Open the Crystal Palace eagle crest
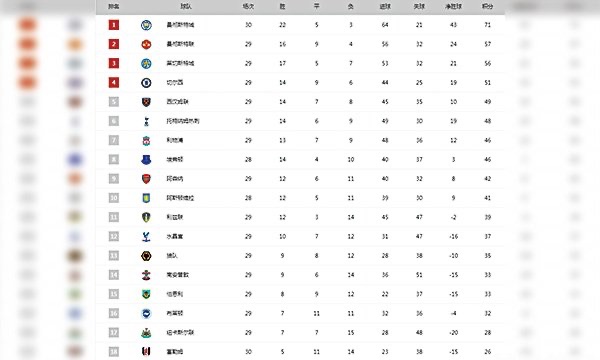The image size is (600, 360). pyautogui.click(x=146, y=236)
